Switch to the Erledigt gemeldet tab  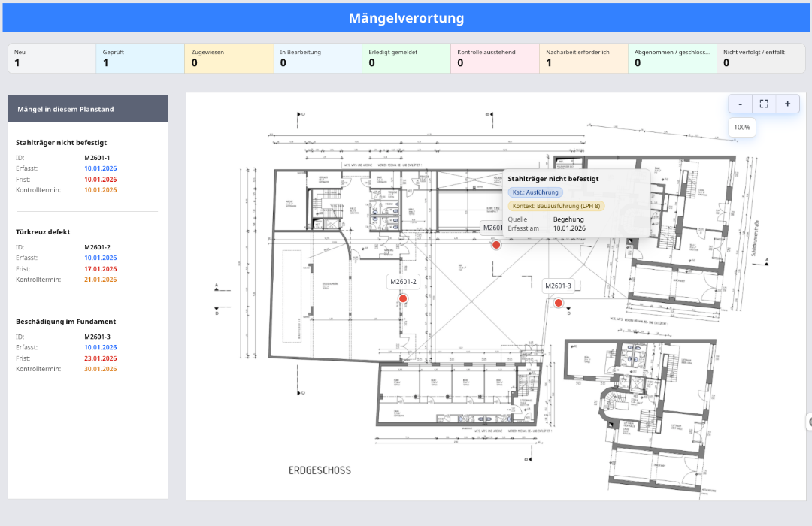pyautogui.click(x=406, y=57)
